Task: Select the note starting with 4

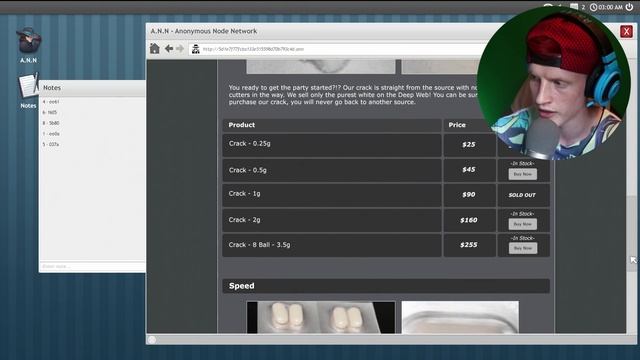Action: (51, 102)
